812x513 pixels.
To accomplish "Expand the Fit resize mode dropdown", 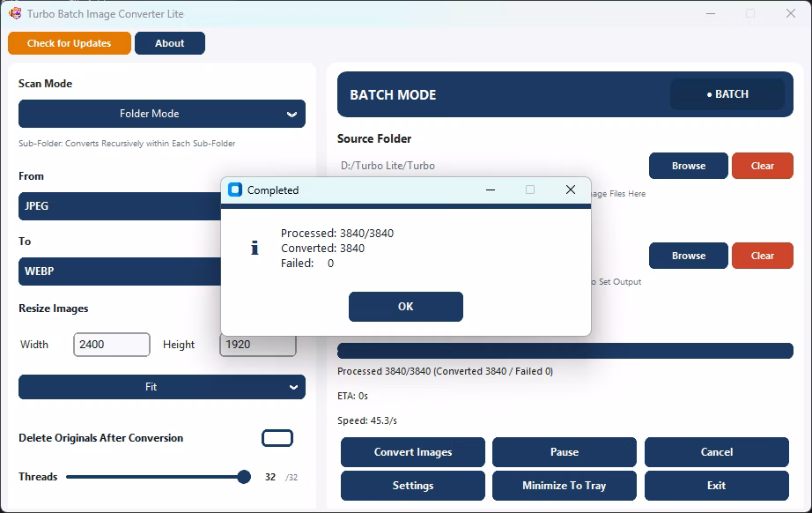I will click(x=162, y=387).
